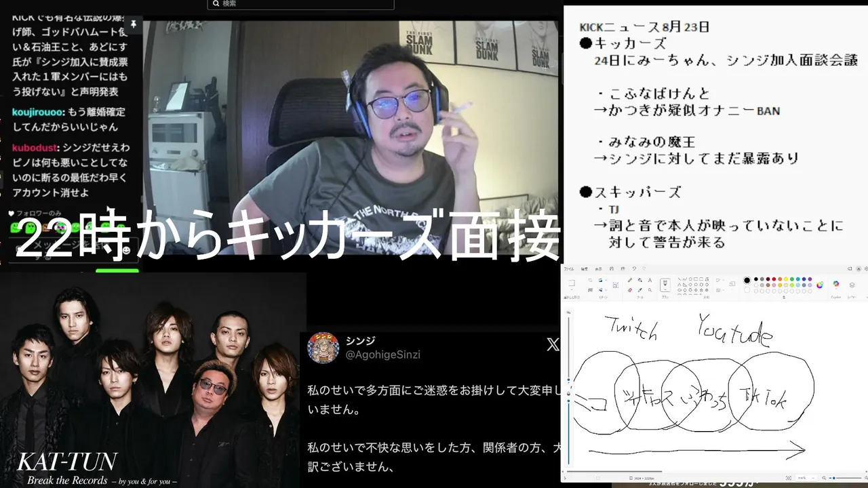Click username kubodust in chat
The height and width of the screenshot is (488, 868).
pyautogui.click(x=34, y=147)
